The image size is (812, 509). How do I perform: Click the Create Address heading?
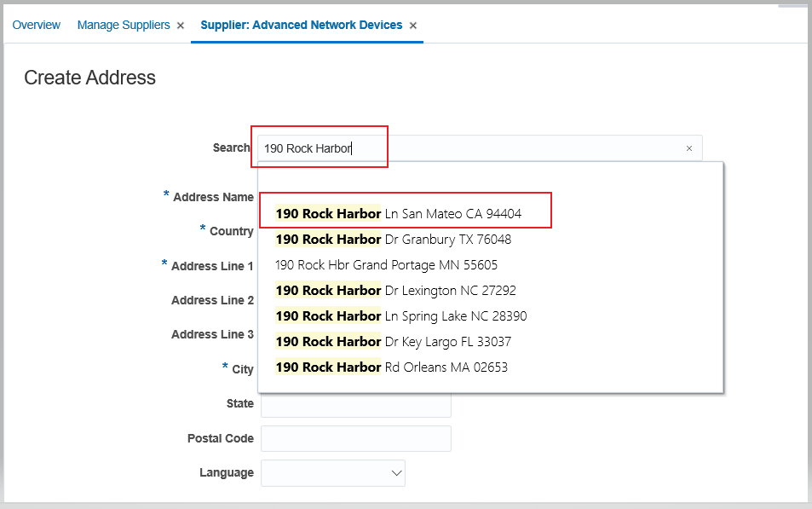[x=89, y=78]
